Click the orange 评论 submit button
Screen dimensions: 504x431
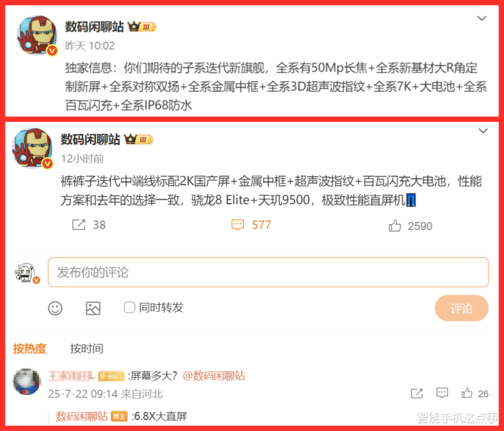[x=461, y=308]
